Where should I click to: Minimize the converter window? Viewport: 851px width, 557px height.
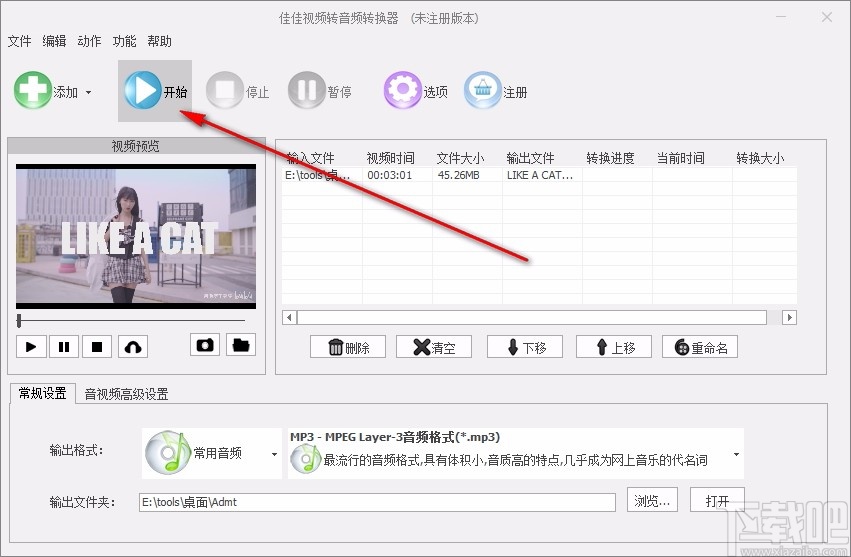781,17
